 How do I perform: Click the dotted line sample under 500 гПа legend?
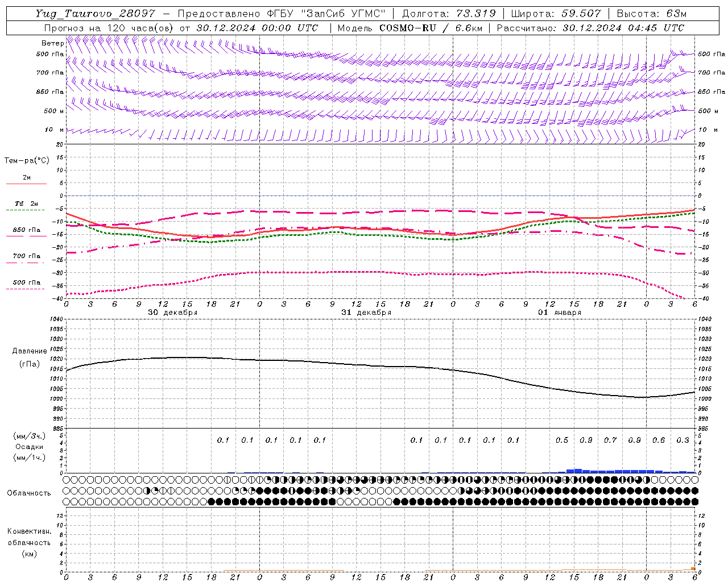tap(25, 289)
